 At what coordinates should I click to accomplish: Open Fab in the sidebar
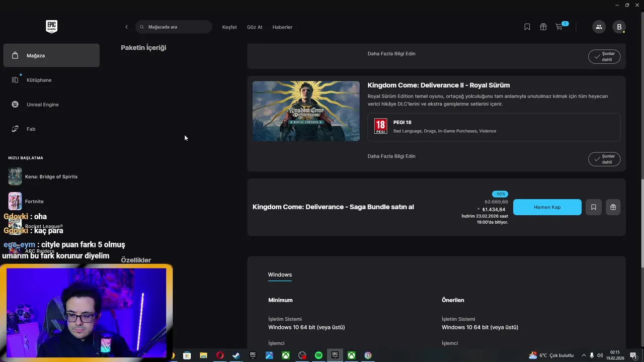tap(51, 129)
